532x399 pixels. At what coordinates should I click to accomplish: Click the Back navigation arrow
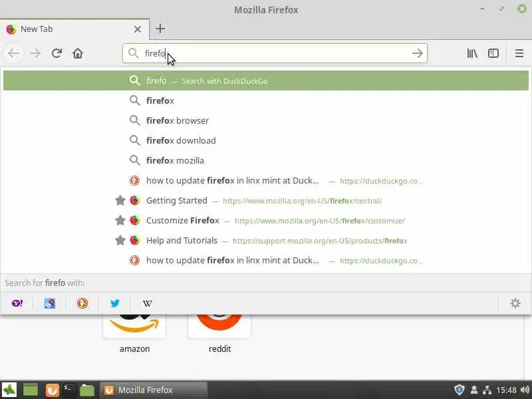[13, 53]
